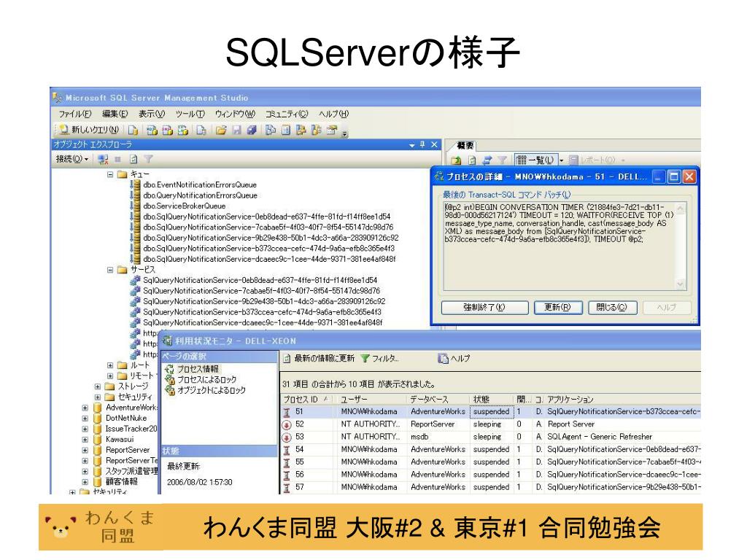Click the Save diskette icon

236,130
